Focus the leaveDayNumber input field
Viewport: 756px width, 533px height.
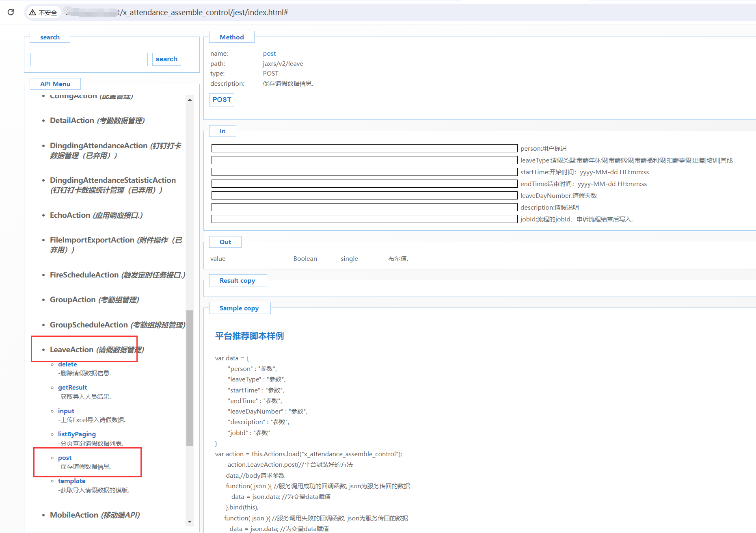point(364,196)
